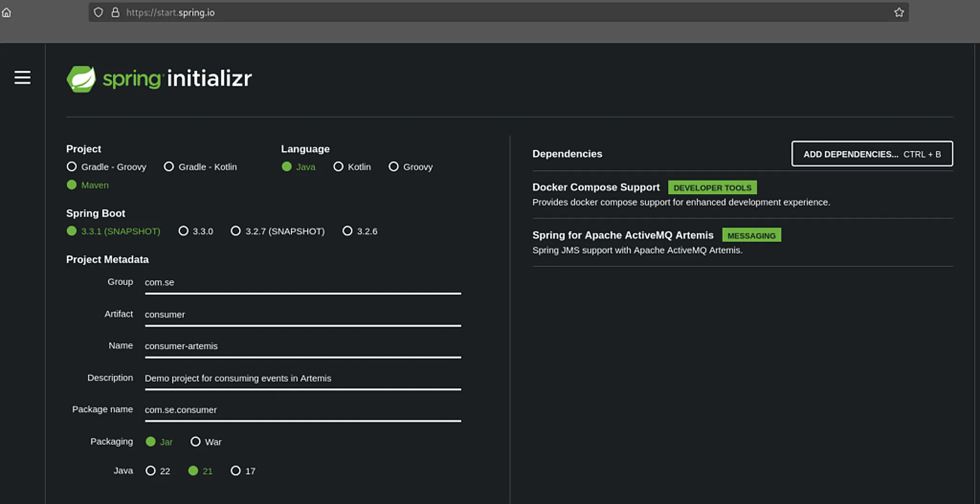Image resolution: width=980 pixels, height=504 pixels.
Task: Click the browser address bar URL
Action: [x=170, y=12]
